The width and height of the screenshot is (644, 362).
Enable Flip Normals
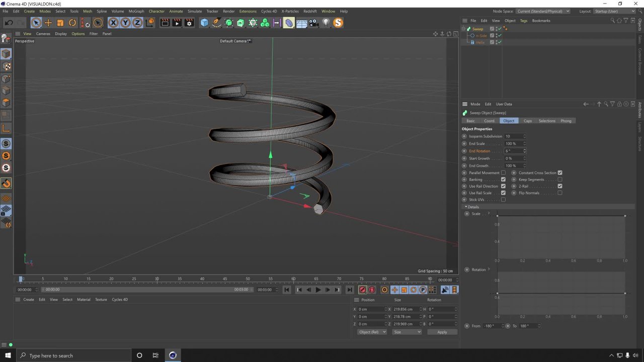[x=560, y=193]
